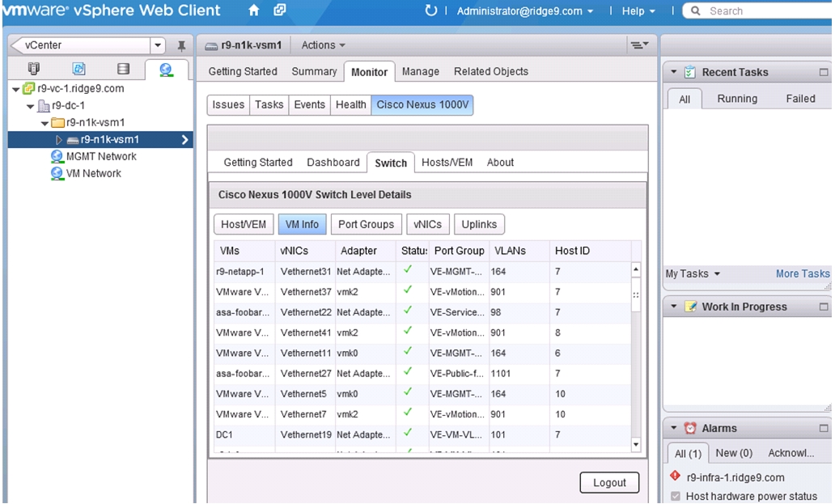Open the My Tasks filter dropdown
The height and width of the screenshot is (504, 835).
(693, 273)
